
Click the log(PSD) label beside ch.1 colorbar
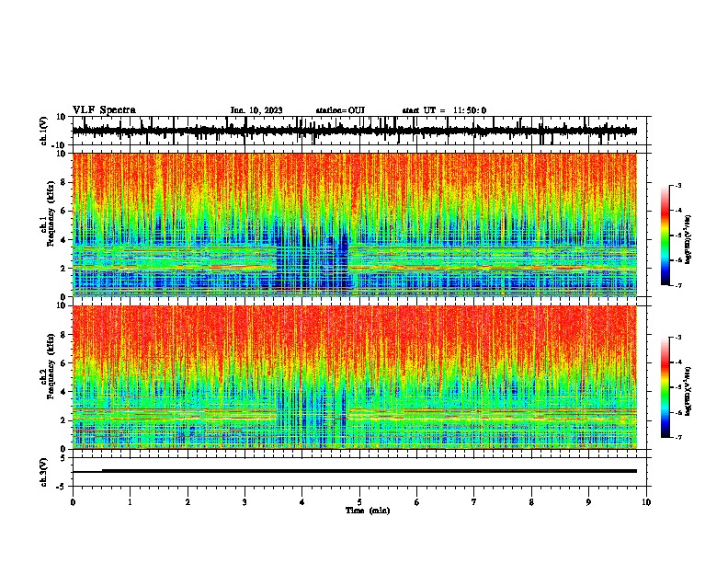tap(688, 239)
